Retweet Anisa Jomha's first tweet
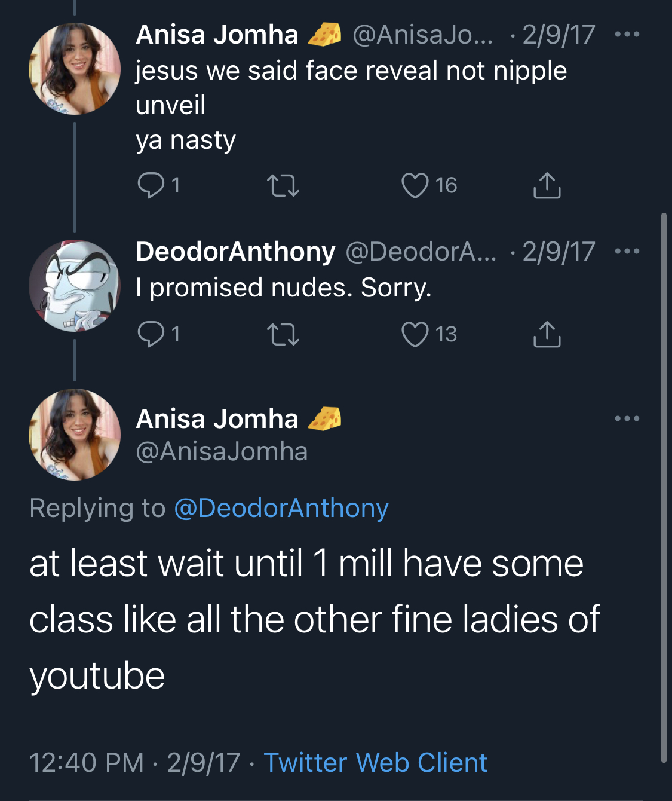The image size is (672, 801). [x=283, y=185]
